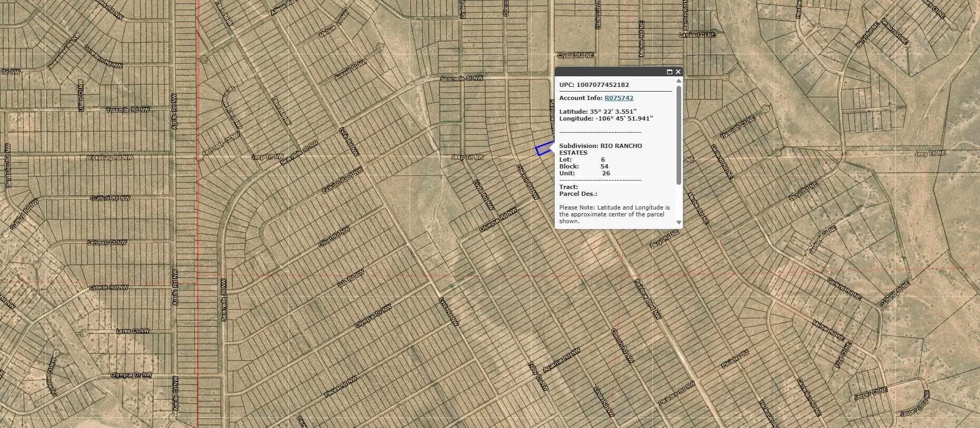
Task: Click the UPC number text in popup
Action: pyautogui.click(x=594, y=85)
